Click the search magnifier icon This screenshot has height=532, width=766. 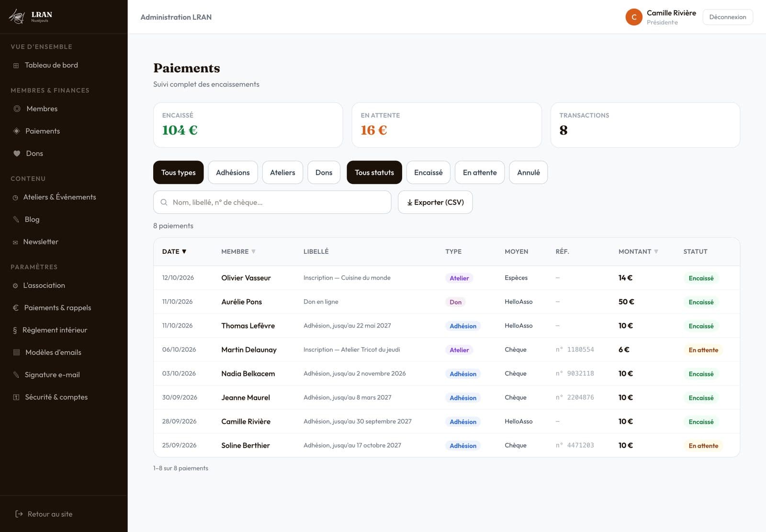click(x=164, y=202)
